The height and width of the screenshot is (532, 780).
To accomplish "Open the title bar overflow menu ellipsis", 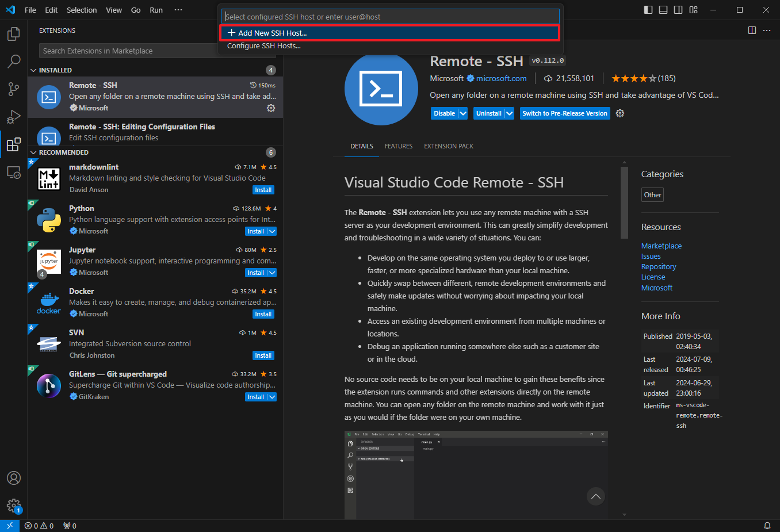I will click(x=178, y=10).
